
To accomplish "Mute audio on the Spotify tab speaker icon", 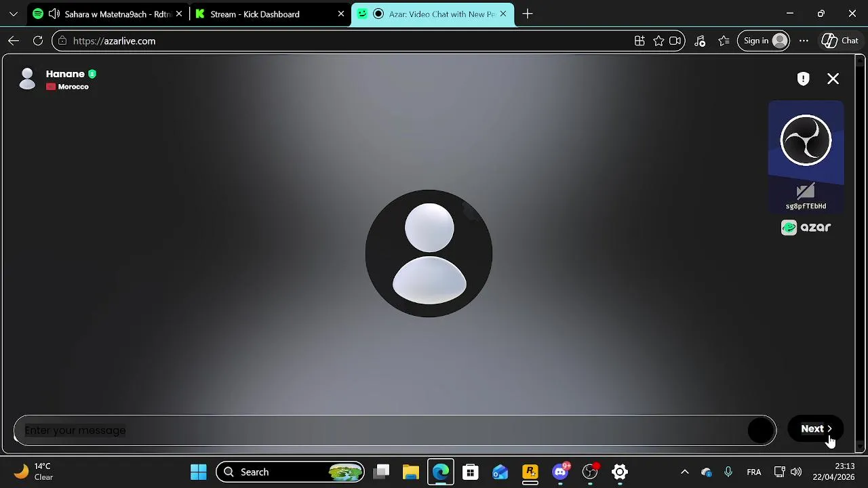I will [54, 14].
